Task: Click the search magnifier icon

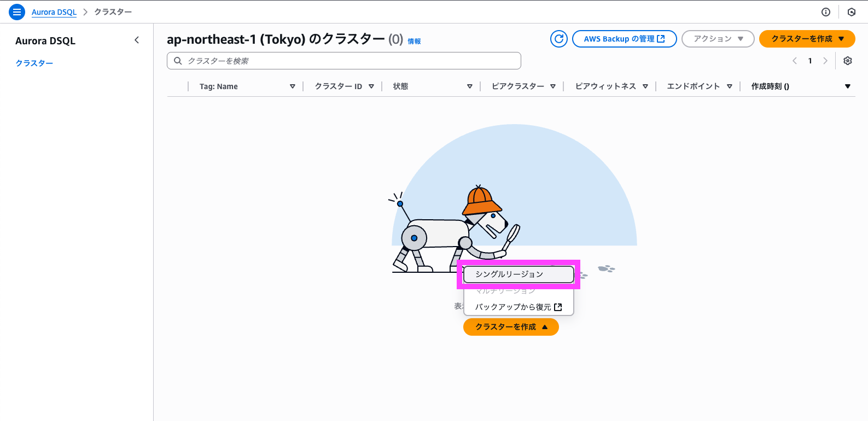Action: [x=178, y=61]
